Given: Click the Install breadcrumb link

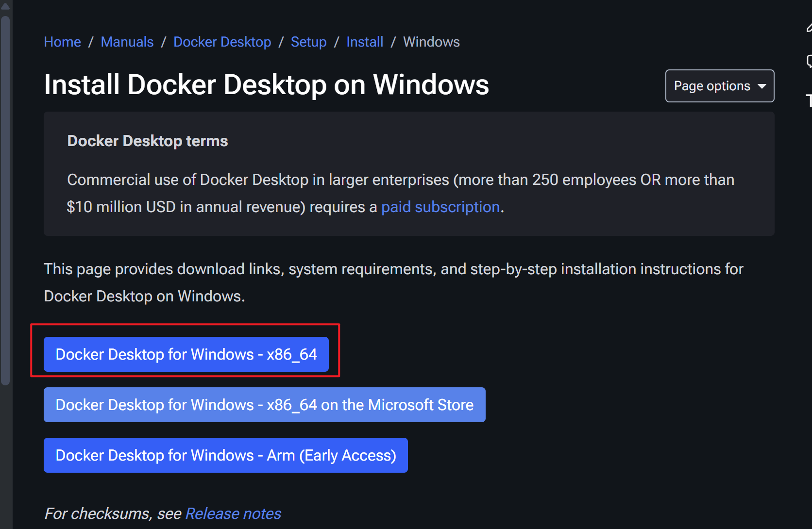Looking at the screenshot, I should coord(365,42).
